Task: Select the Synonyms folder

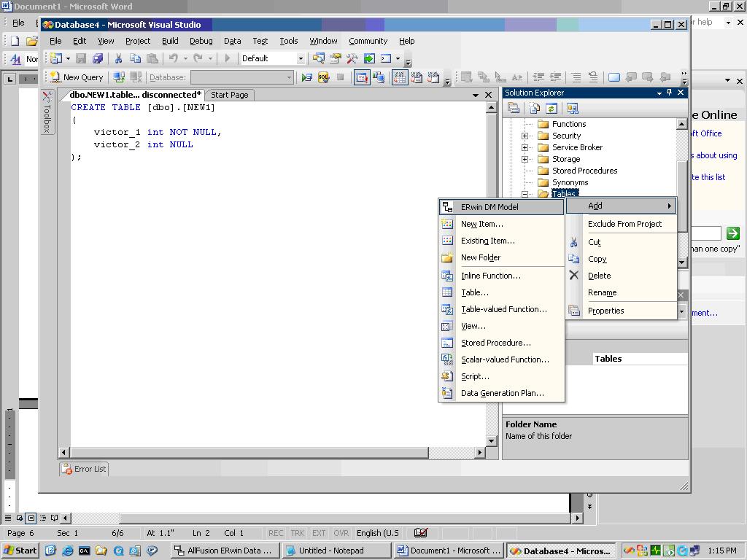Action: tap(570, 182)
